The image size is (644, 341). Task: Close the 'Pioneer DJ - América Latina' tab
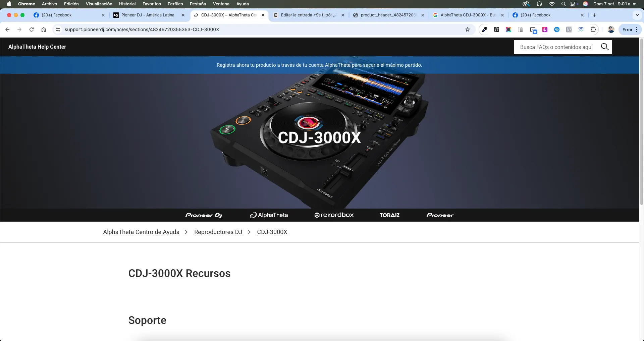[x=183, y=15]
